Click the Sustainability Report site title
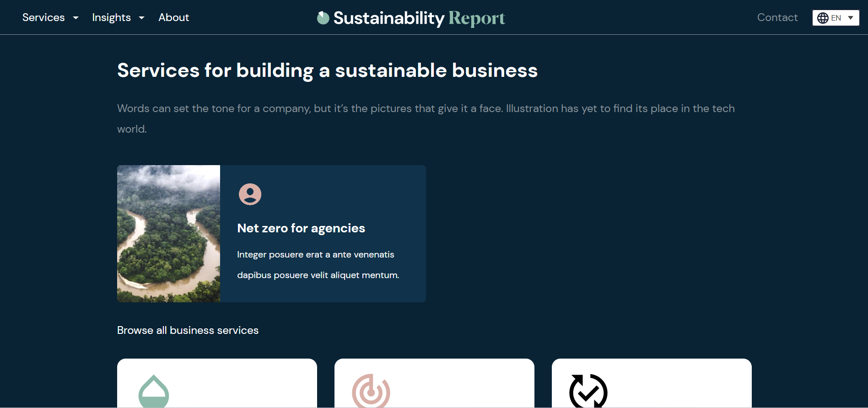The image size is (868, 408). pyautogui.click(x=419, y=18)
